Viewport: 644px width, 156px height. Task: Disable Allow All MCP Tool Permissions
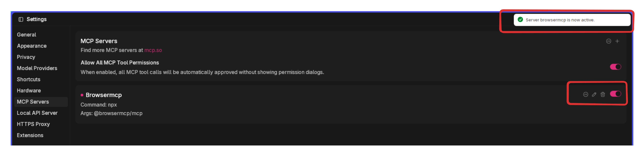616,67
